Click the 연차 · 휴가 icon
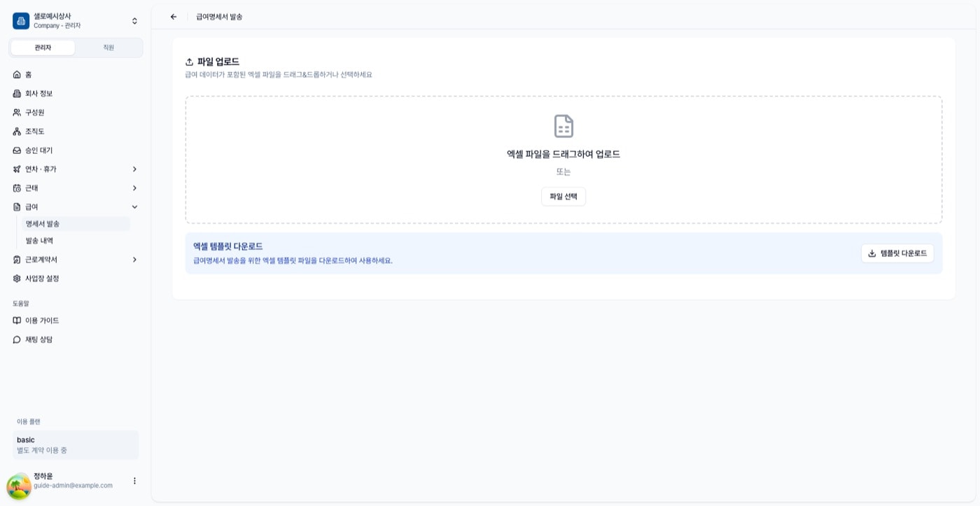Screen dimensions: 980x506 click(17, 169)
